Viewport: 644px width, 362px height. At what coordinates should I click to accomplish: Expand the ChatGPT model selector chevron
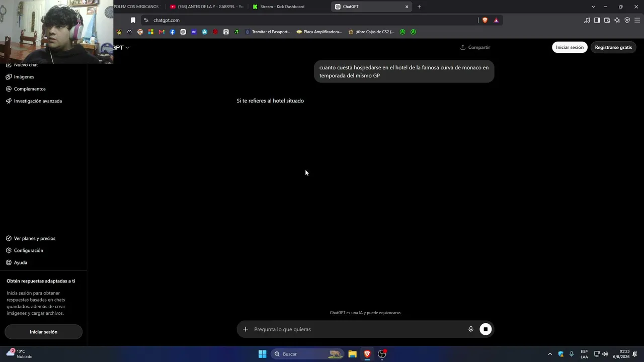[x=128, y=47]
